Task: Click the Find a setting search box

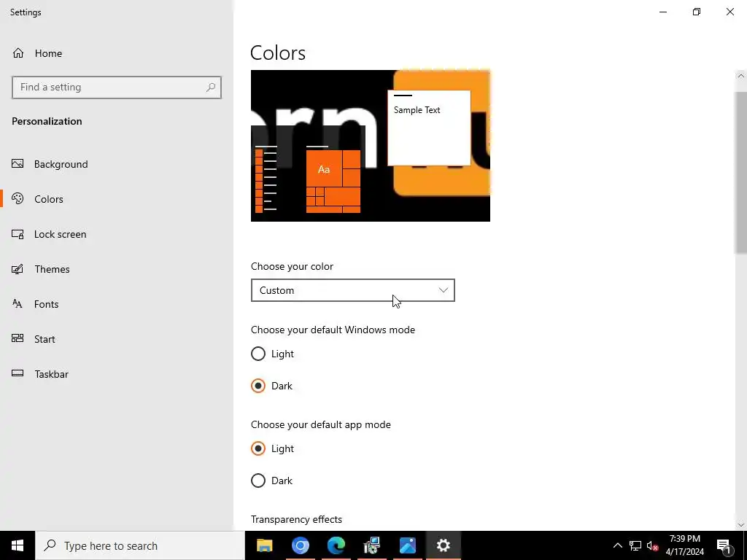Action: click(117, 87)
